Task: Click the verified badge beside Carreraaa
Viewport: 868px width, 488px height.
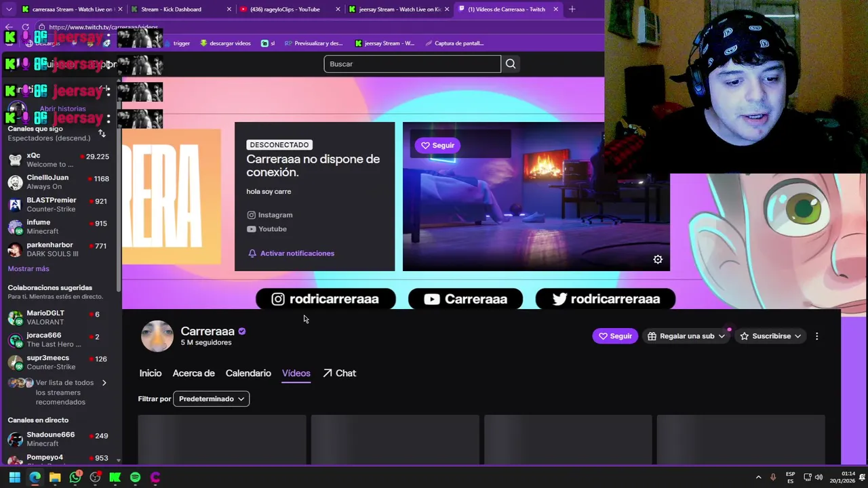Action: (242, 331)
